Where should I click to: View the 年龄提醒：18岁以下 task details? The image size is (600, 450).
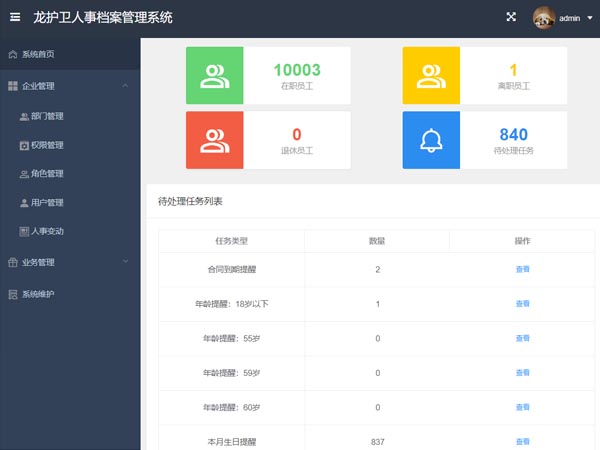[x=522, y=304]
